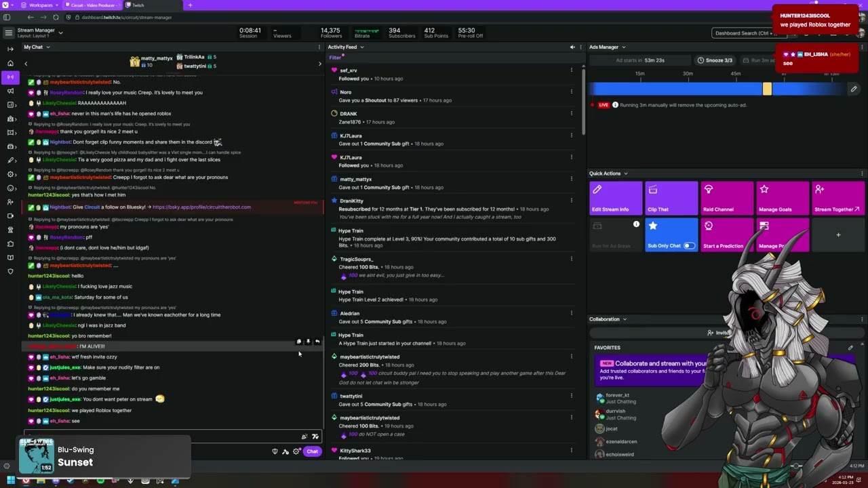This screenshot has width=868, height=488.
Task: Go back in browser history
Action: (x=31, y=17)
